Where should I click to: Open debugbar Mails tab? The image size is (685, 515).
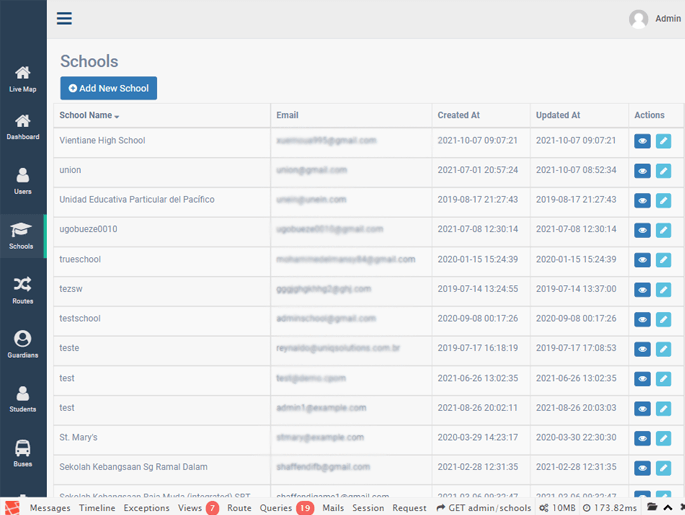tap(333, 508)
